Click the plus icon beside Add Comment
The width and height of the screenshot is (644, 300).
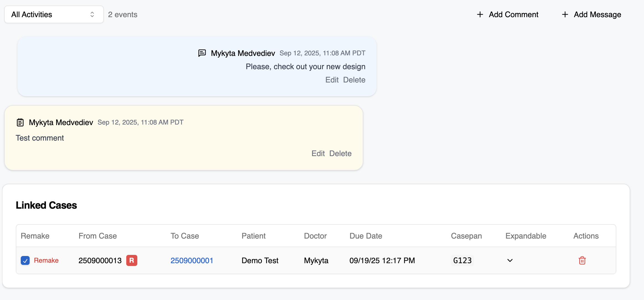480,14
